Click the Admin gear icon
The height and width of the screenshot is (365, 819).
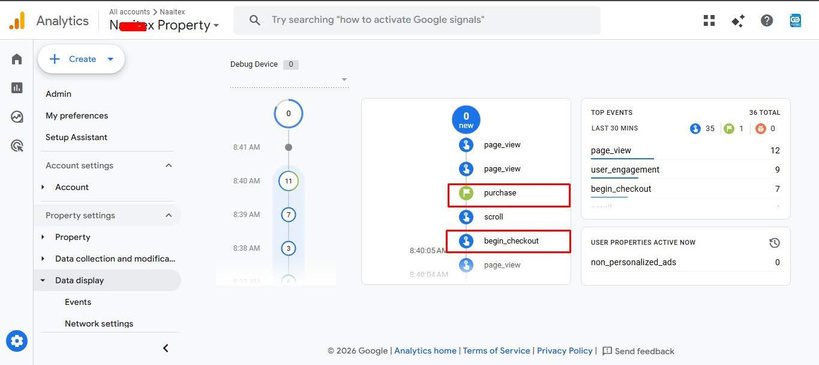[17, 342]
